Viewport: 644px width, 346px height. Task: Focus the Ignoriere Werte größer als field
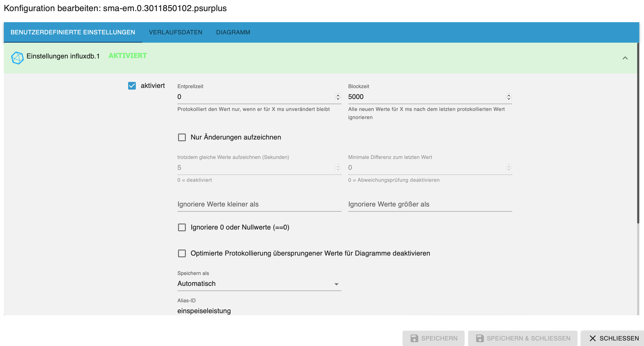click(430, 204)
